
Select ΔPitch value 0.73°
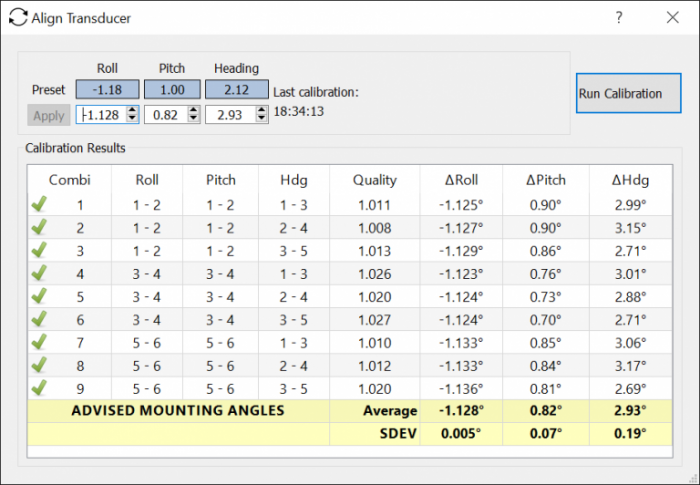(x=546, y=297)
